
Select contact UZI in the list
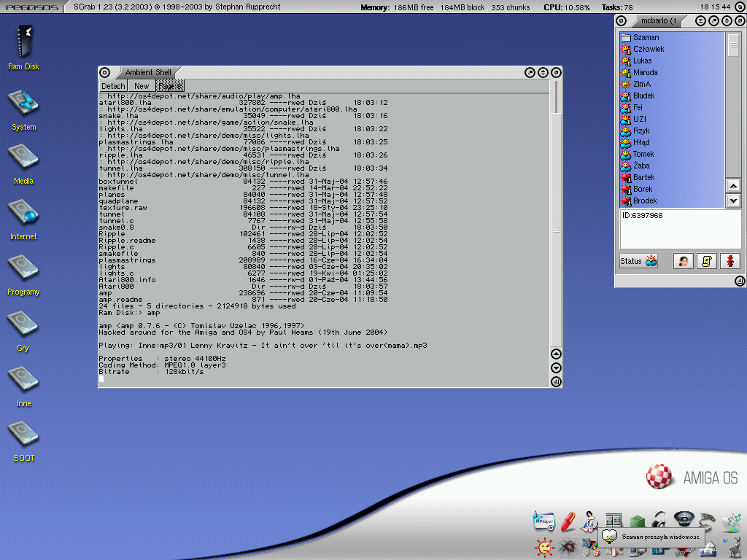point(672,119)
